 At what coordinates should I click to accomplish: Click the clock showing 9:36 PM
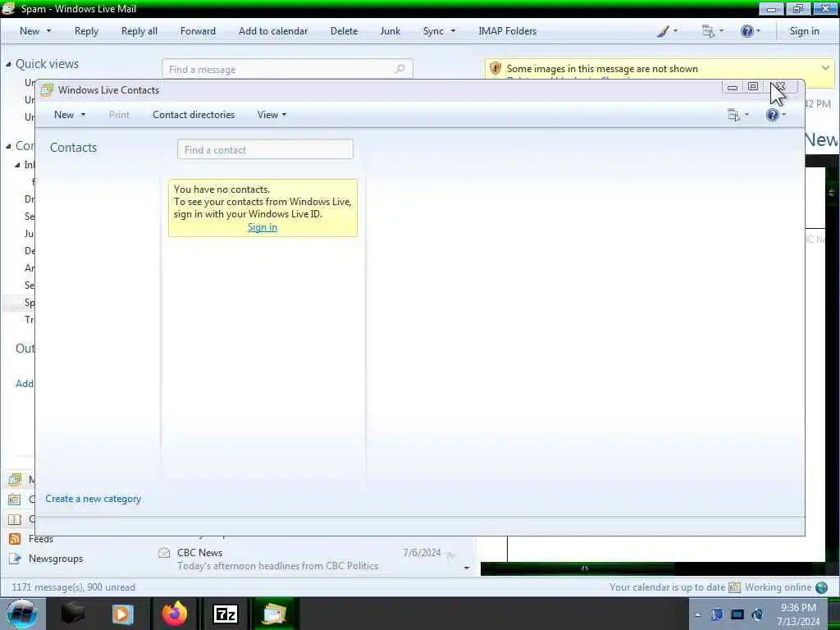798,608
